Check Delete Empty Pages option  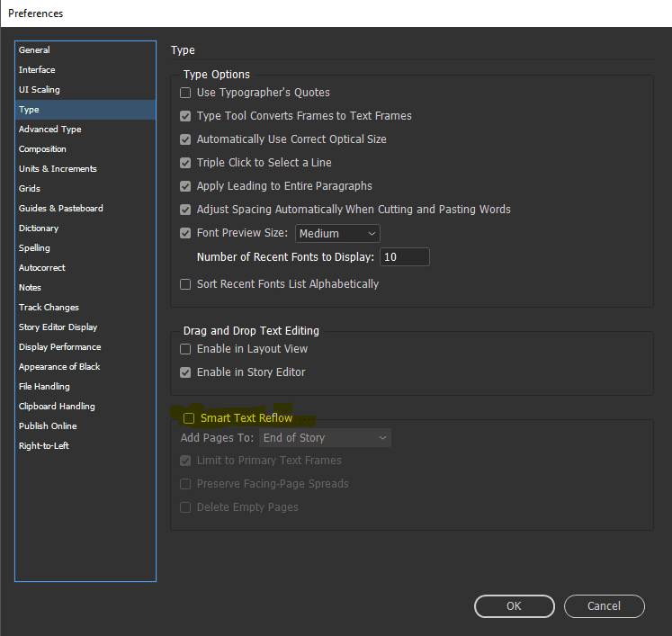pos(185,507)
